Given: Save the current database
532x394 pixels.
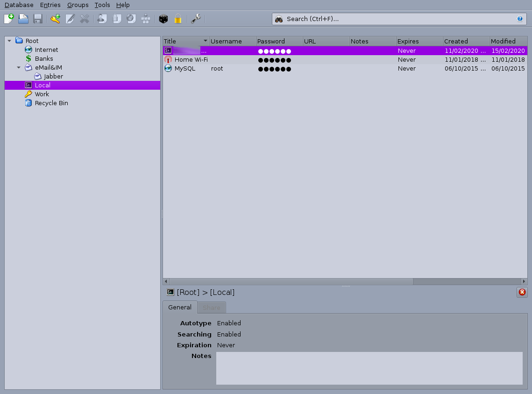Looking at the screenshot, I should click(x=38, y=19).
